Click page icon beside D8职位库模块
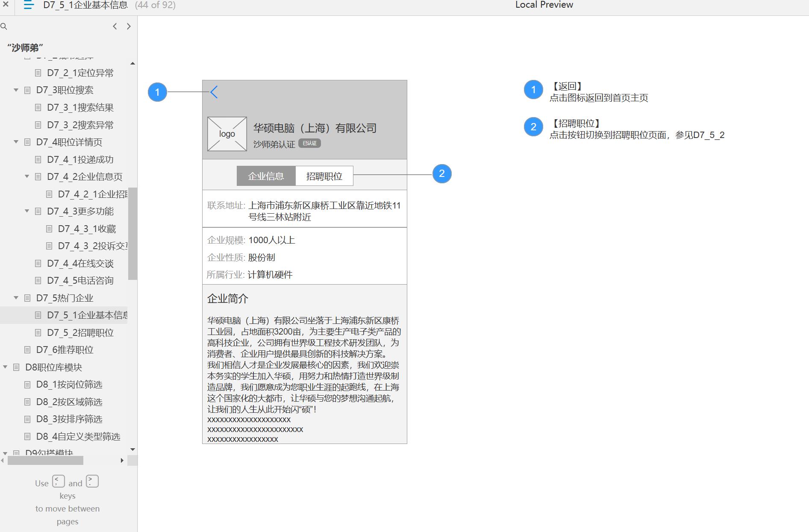 coord(16,367)
